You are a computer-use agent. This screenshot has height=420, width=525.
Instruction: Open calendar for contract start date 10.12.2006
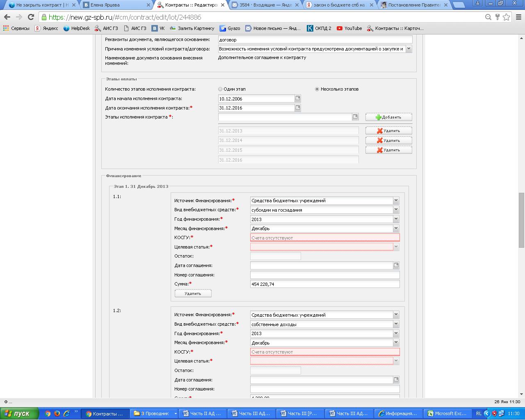coord(298,98)
